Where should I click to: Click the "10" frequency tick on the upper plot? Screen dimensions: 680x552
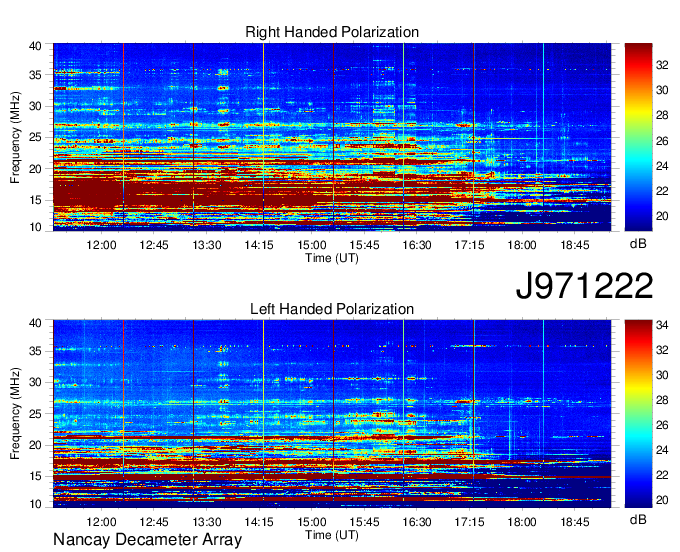35,227
